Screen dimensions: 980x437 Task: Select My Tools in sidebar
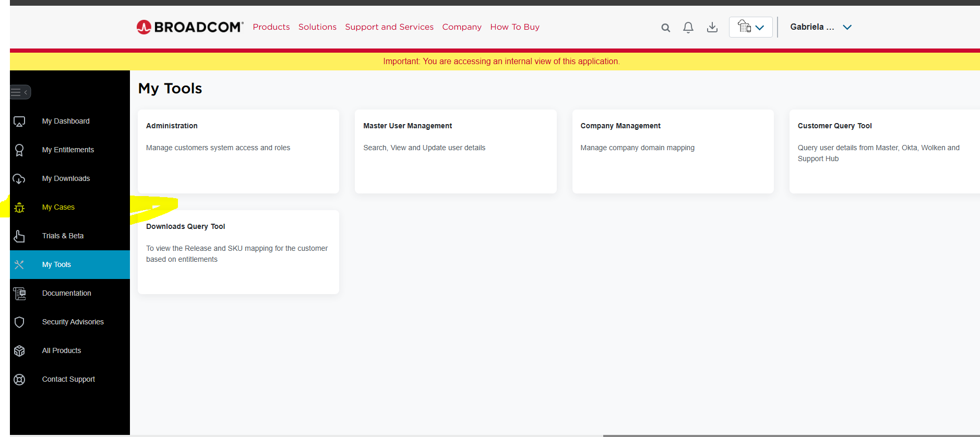70,265
